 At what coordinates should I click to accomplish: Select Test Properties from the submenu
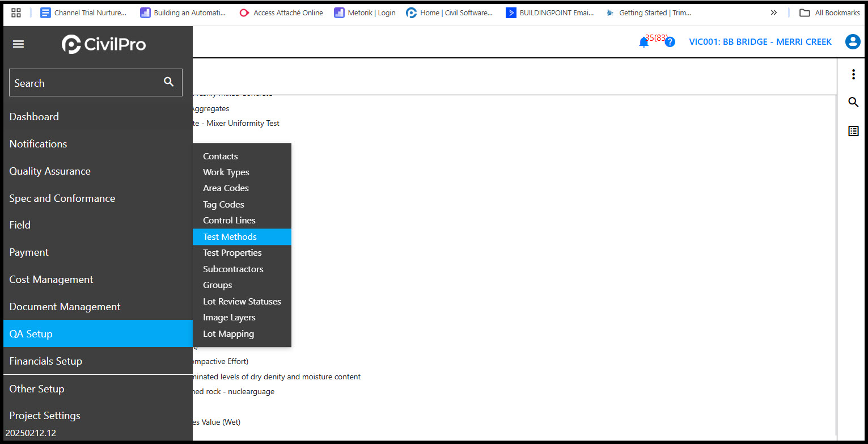232,253
